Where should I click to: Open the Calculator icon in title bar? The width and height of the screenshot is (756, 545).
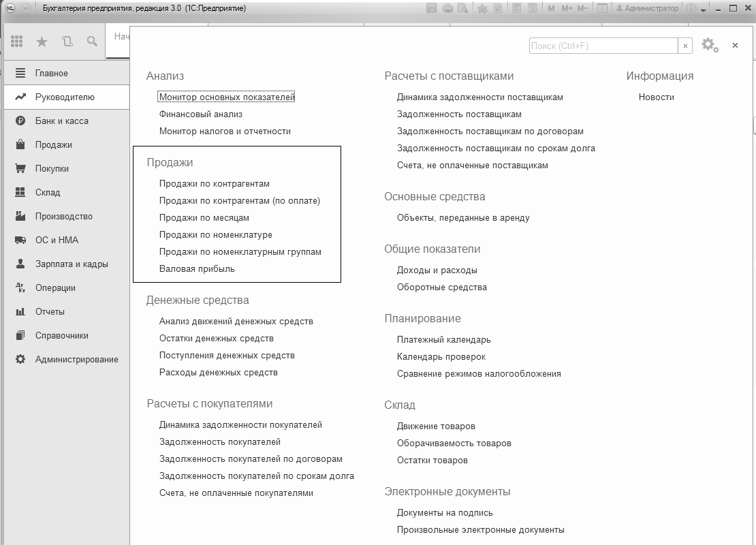(516, 8)
